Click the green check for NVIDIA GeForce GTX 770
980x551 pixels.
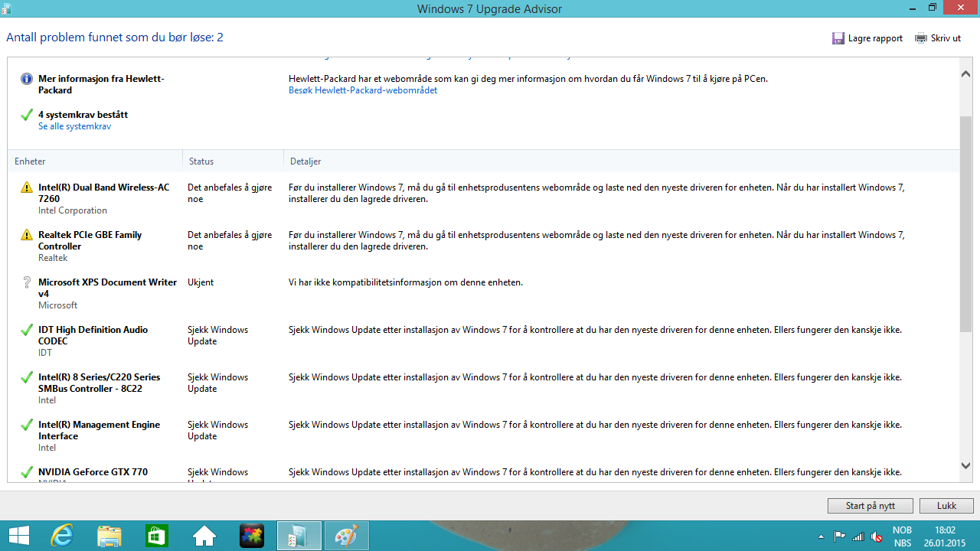coord(27,473)
